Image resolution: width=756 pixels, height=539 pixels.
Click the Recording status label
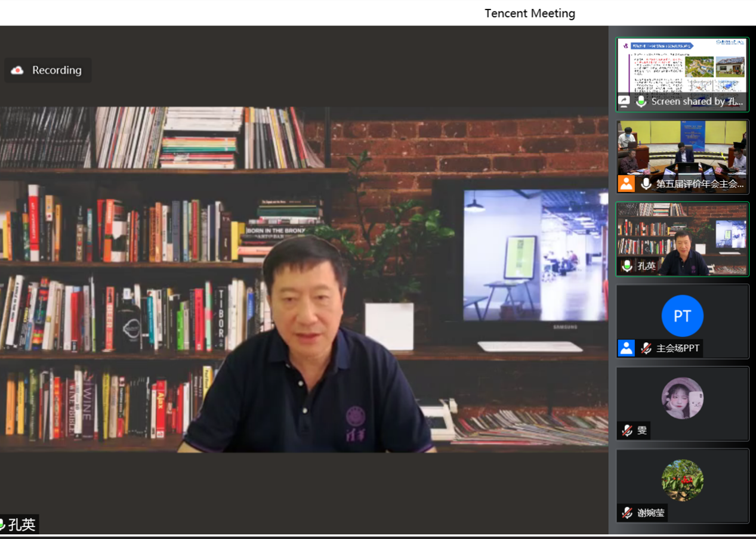[57, 70]
